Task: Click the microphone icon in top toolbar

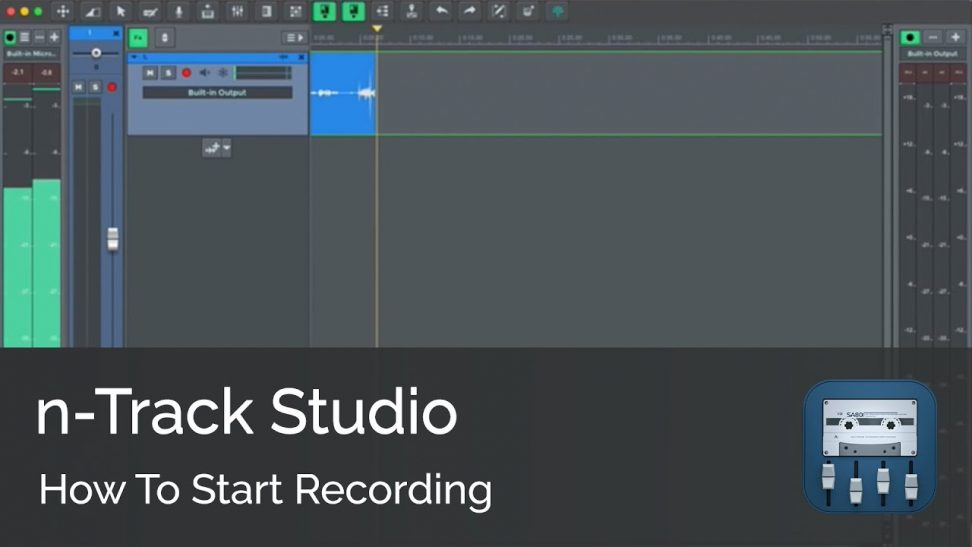Action: click(179, 11)
